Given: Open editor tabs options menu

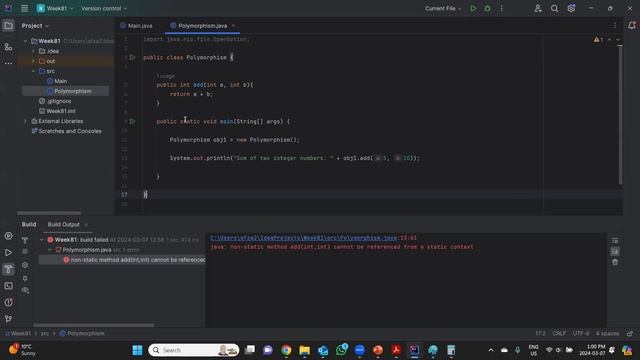Looking at the screenshot, I should [615, 25].
